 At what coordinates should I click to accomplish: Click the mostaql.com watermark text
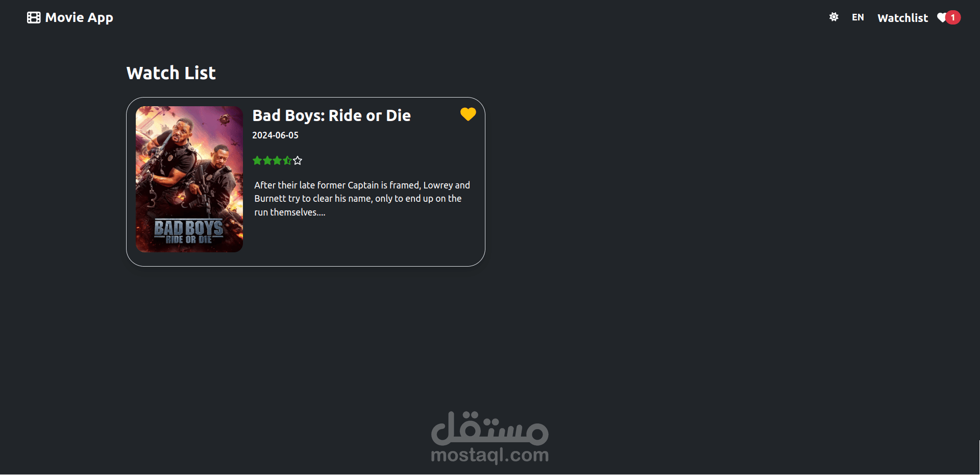(x=489, y=455)
